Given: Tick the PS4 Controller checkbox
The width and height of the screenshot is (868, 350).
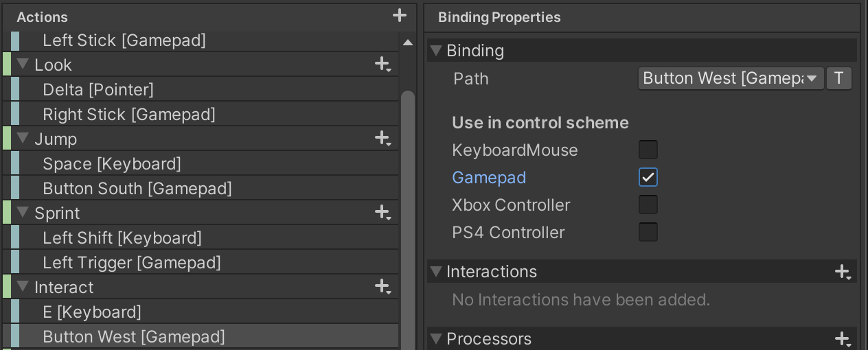Looking at the screenshot, I should point(648,233).
